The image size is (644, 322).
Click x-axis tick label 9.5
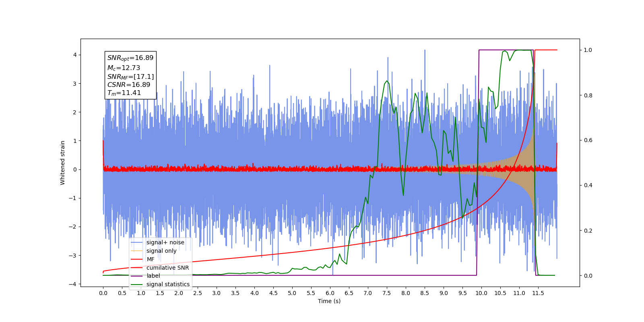point(462,293)
